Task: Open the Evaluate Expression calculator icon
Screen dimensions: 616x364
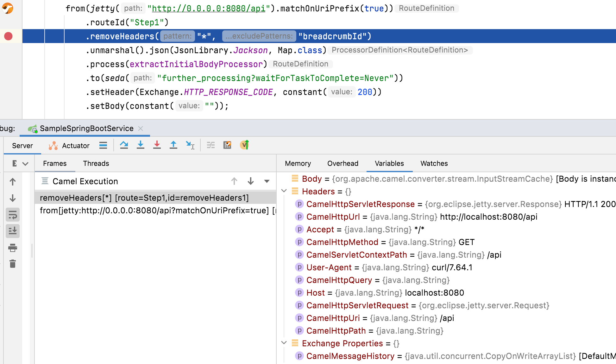Action: [227, 145]
